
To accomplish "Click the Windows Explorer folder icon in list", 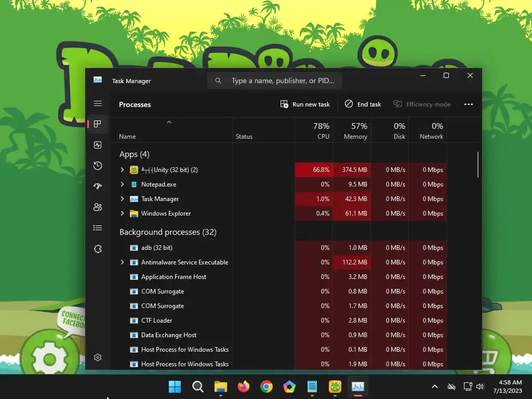I will 134,214.
